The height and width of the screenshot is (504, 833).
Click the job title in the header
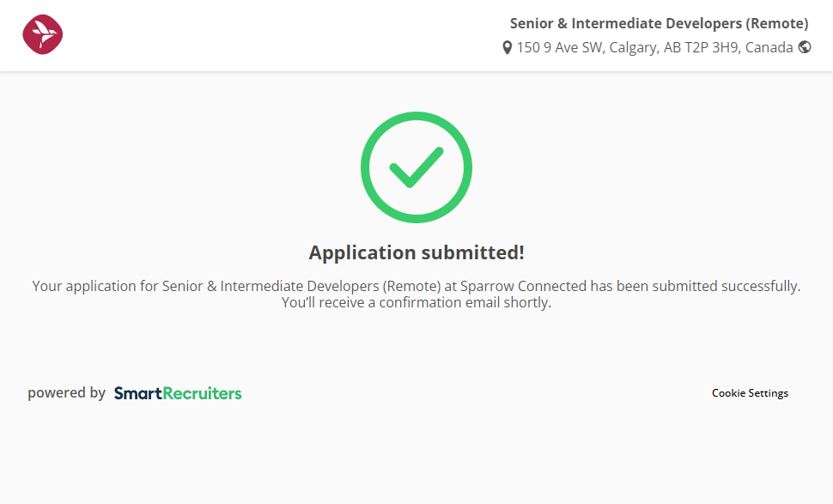click(x=659, y=23)
